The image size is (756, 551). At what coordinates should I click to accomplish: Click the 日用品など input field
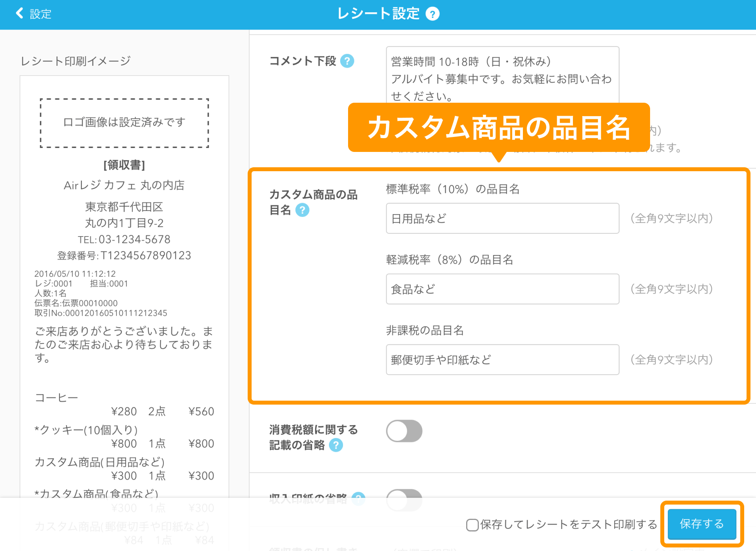(x=502, y=218)
